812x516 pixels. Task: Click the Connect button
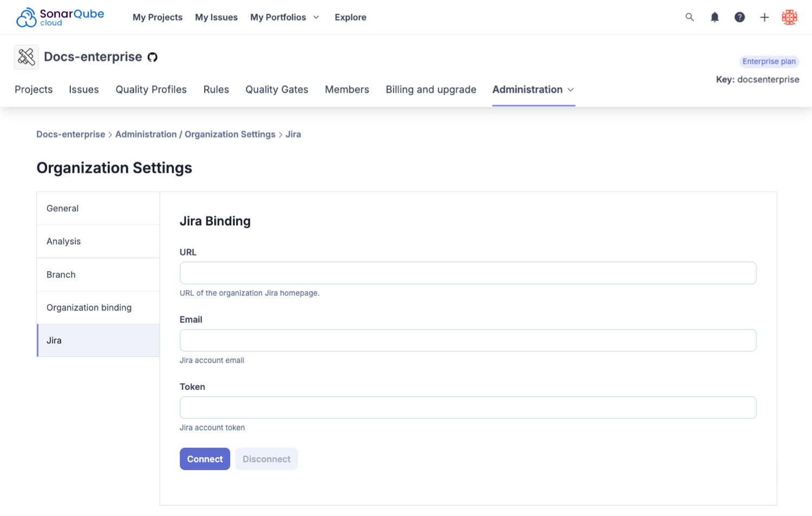coord(205,459)
